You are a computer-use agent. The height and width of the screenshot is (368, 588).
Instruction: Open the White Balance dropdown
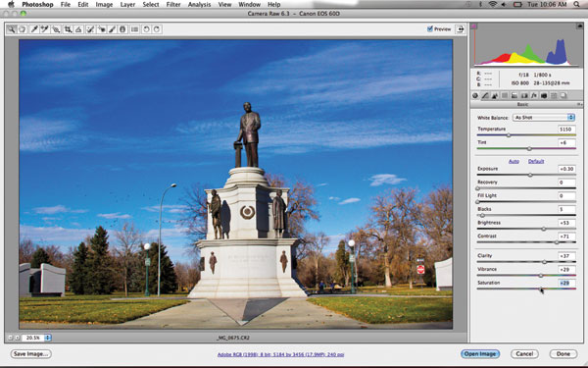point(544,118)
